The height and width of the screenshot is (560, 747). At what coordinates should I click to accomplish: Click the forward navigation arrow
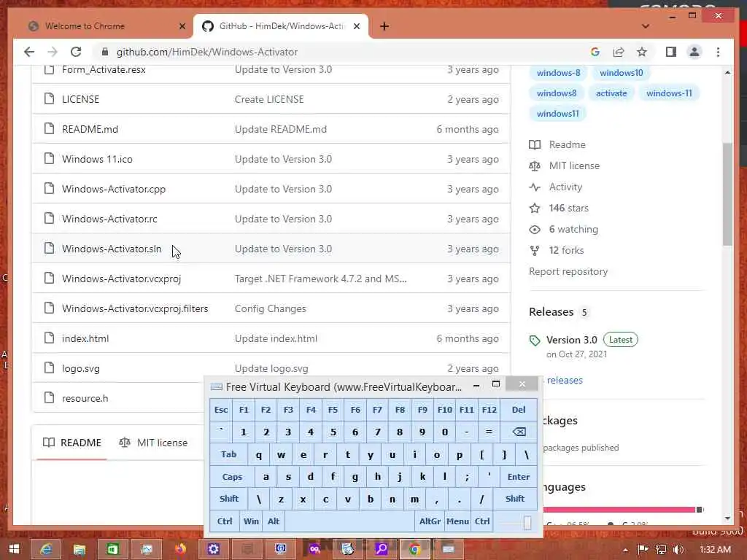(x=53, y=52)
